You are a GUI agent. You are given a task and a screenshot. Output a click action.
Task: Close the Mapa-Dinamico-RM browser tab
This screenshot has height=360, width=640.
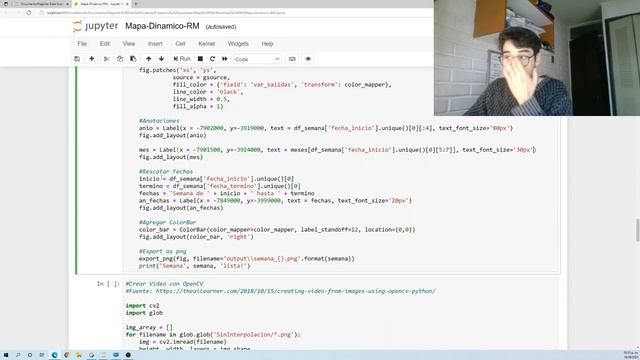pos(127,4)
